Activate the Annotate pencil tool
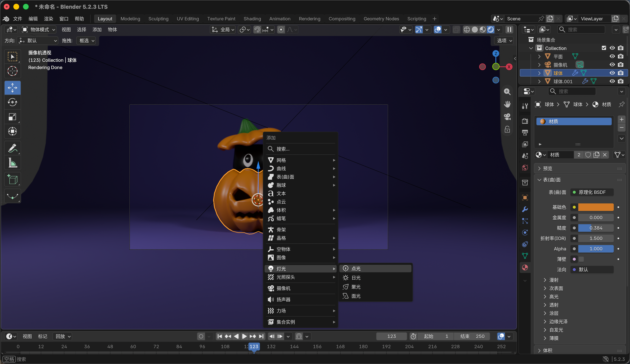The width and height of the screenshot is (630, 364). (12, 148)
